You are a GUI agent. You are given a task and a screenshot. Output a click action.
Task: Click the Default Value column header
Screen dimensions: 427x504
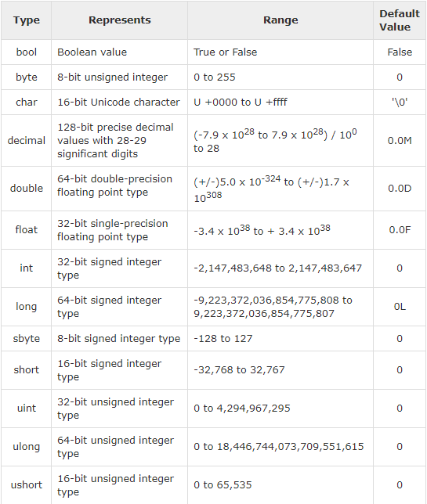pos(400,20)
